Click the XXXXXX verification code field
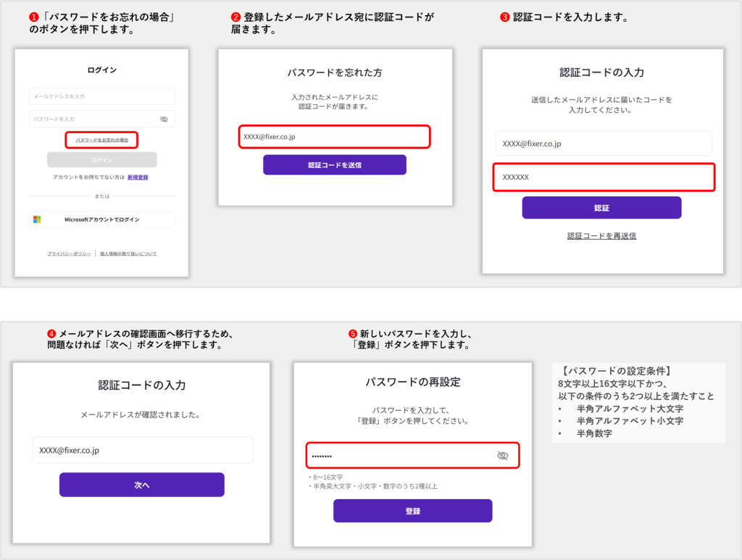The image size is (742, 560). click(604, 177)
